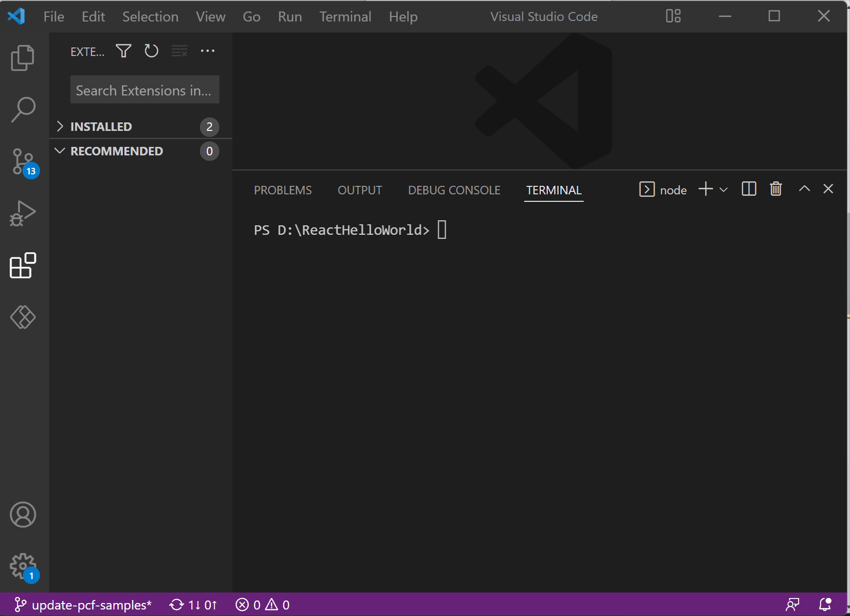This screenshot has height=616, width=850.
Task: Open the Explorer sidebar view
Action: click(22, 57)
